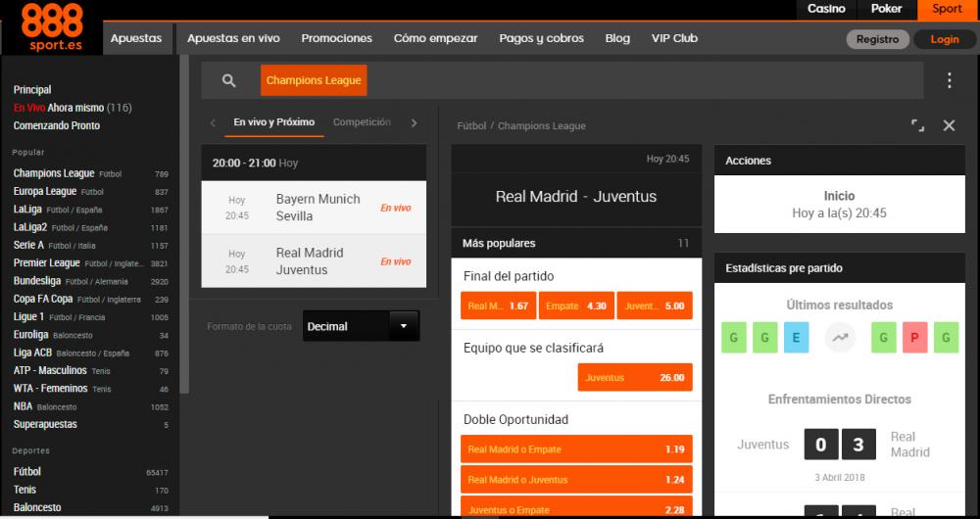Open Champions League in the sidebar
Screen dimensions: 980x519
90,173
